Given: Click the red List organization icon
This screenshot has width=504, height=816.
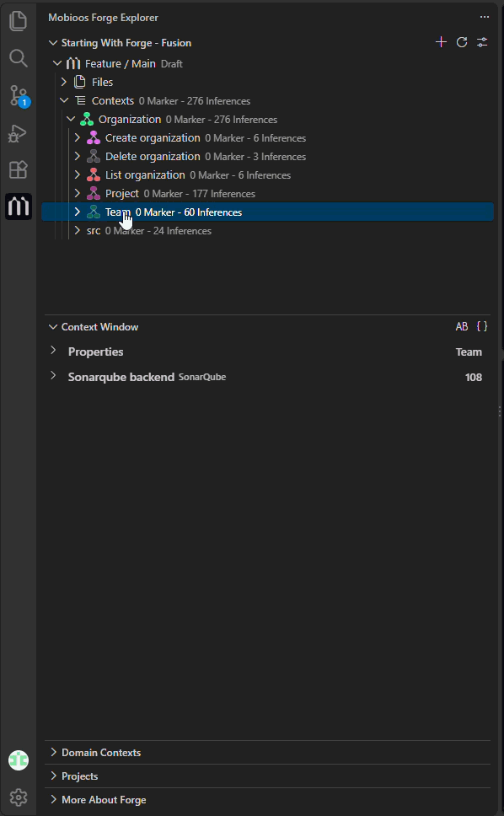Looking at the screenshot, I should click(x=94, y=174).
